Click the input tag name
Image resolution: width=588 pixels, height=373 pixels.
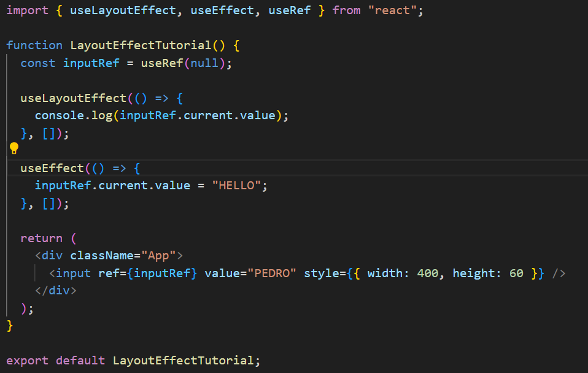point(74,273)
